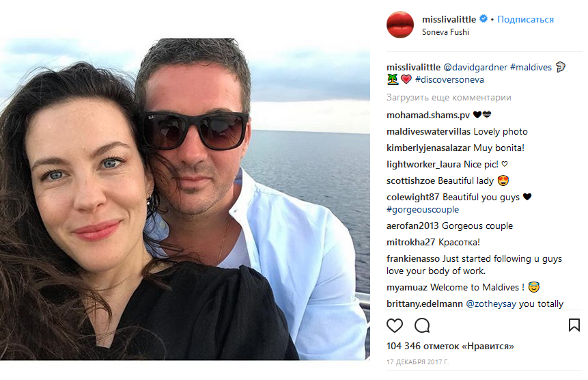Open the red lips profile avatar
The width and height of the screenshot is (588, 380).
tap(400, 25)
